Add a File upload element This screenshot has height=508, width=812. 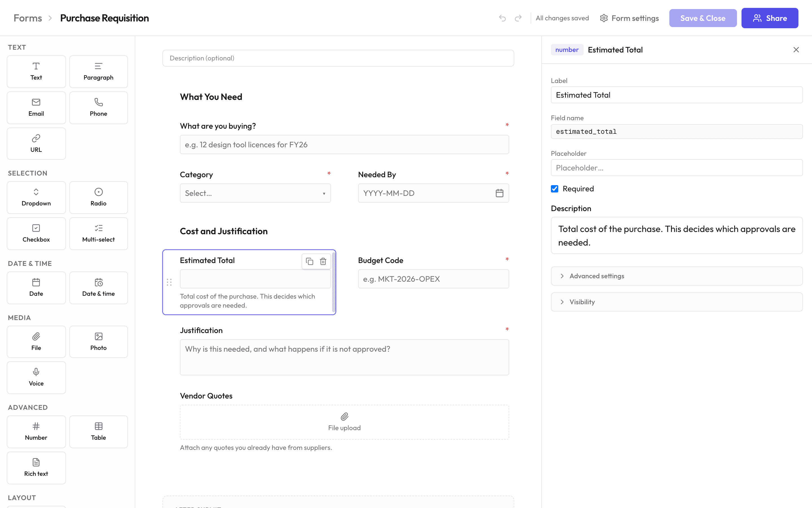pos(36,342)
